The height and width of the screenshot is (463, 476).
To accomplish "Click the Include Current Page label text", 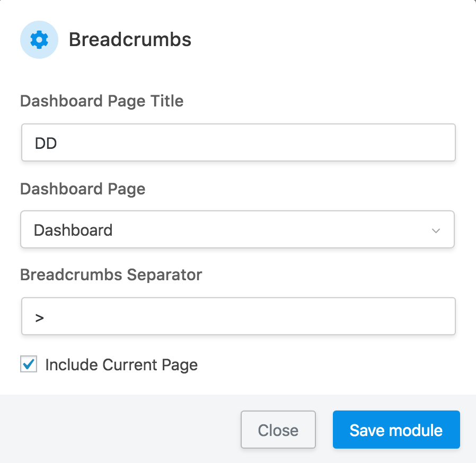I will (121, 365).
